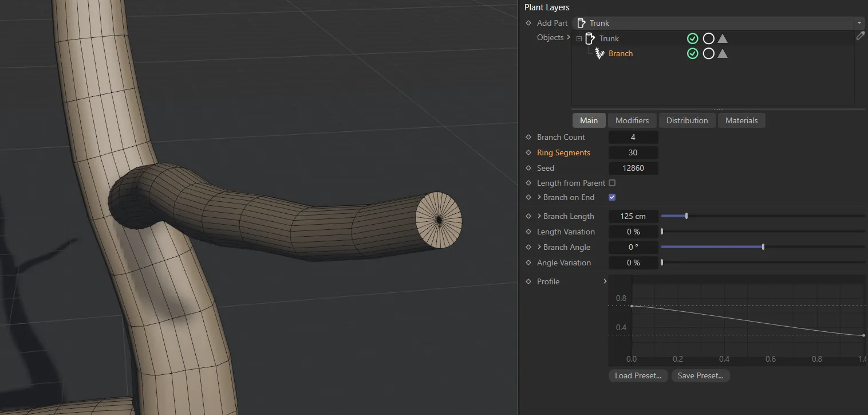
Task: Click the Save Preset button
Action: click(x=700, y=375)
